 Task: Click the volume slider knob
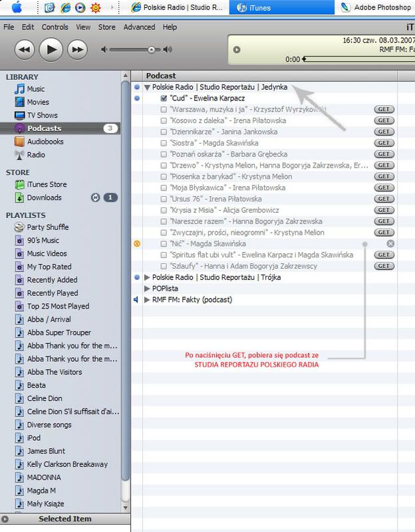[152, 49]
